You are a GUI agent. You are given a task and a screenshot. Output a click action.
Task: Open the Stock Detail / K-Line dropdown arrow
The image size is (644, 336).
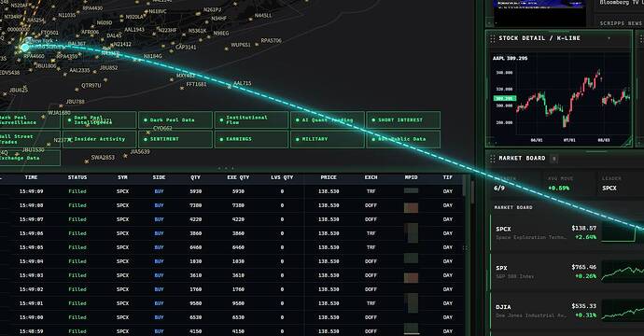tap(609, 38)
